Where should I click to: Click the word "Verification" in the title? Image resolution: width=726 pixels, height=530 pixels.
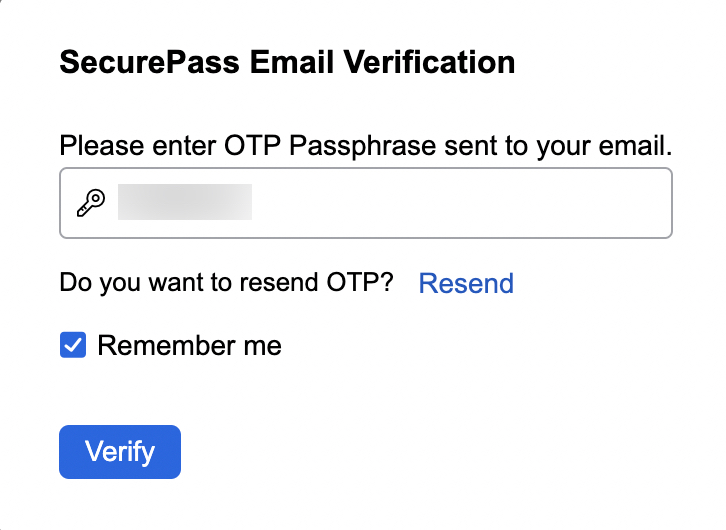click(429, 63)
